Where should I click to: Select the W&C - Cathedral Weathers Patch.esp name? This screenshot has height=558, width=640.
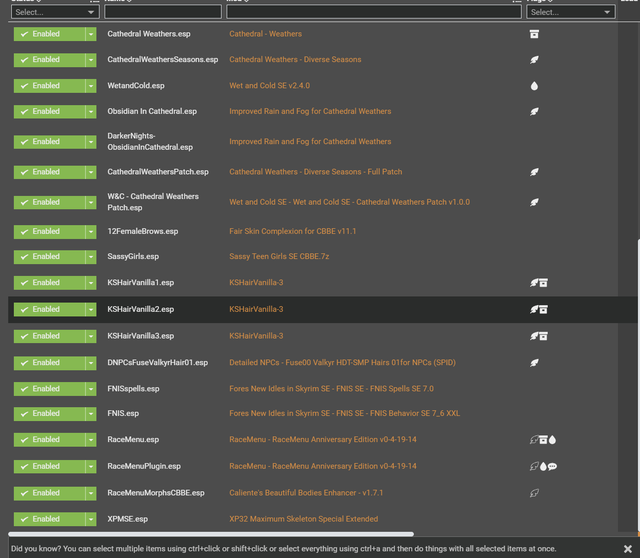(153, 202)
